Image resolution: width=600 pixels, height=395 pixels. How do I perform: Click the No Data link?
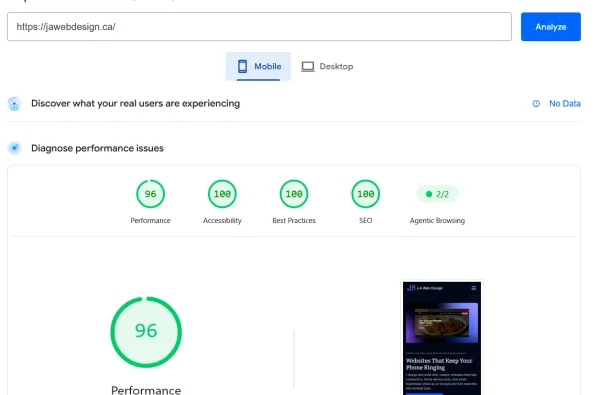564,103
